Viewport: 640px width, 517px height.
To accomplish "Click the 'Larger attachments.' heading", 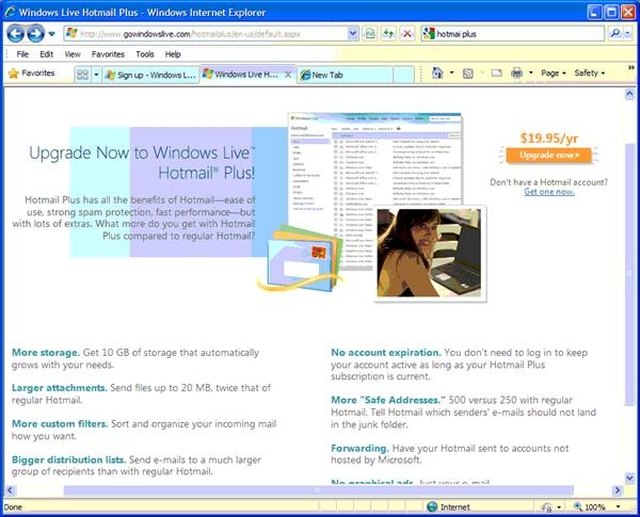I will coord(59,388).
